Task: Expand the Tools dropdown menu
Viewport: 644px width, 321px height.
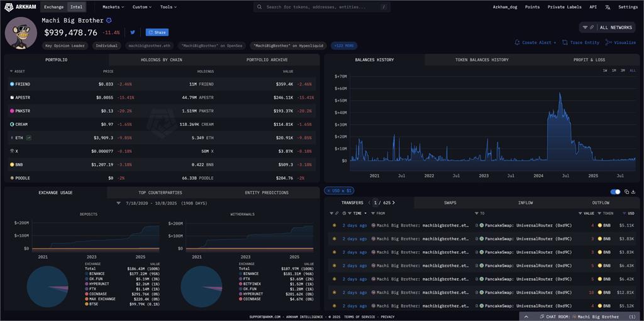Action: click(168, 7)
